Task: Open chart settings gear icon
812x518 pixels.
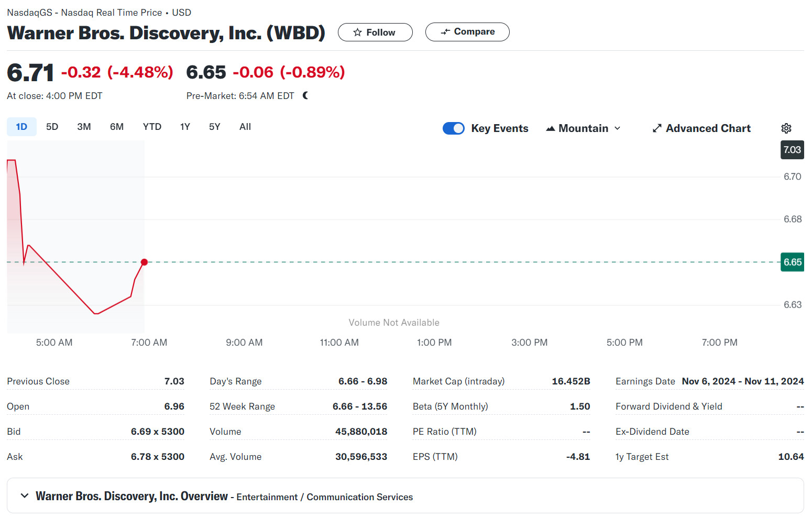Action: [786, 128]
